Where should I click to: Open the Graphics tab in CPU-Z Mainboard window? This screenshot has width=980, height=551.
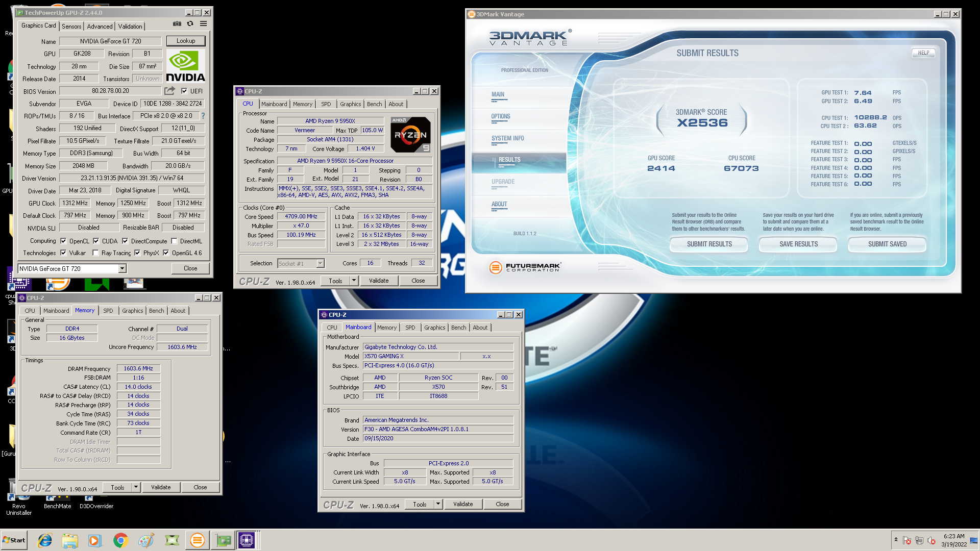(x=434, y=328)
